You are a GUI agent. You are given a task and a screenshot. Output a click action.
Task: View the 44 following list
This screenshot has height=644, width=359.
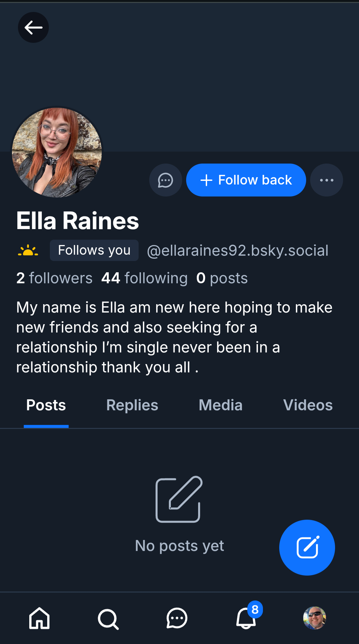[144, 278]
